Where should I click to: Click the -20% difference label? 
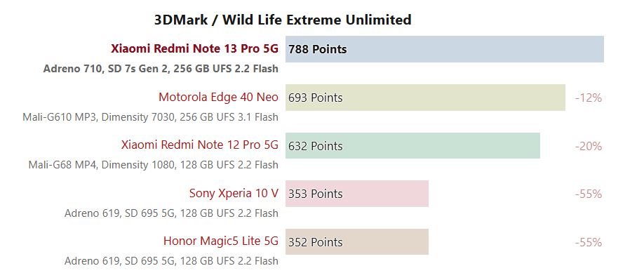[x=589, y=146]
